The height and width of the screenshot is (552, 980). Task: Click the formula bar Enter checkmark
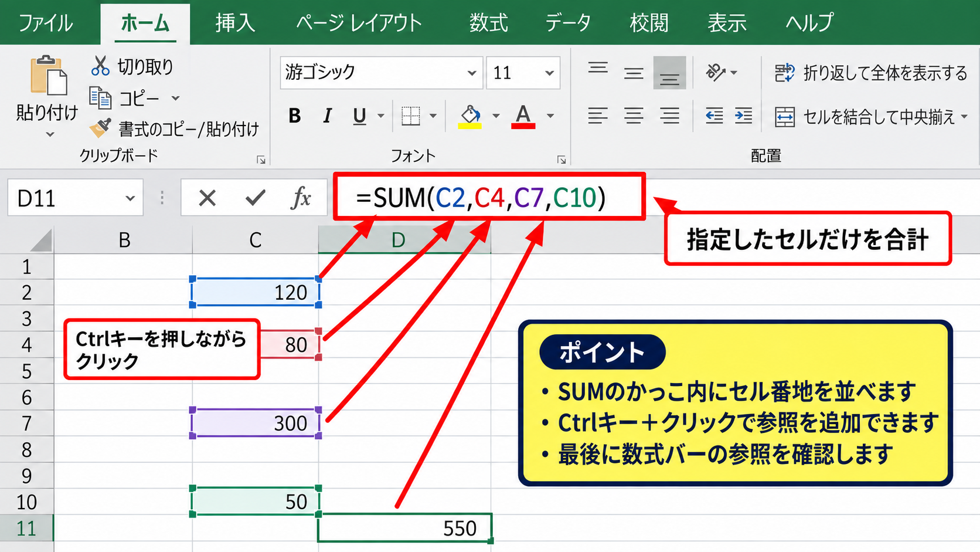[x=255, y=198]
